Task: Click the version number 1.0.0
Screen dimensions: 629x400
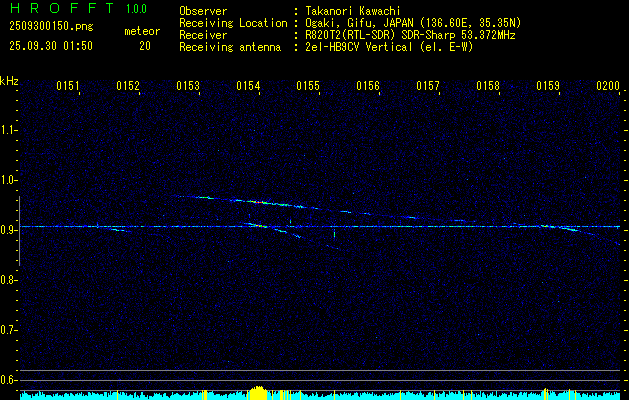Action: click(136, 9)
